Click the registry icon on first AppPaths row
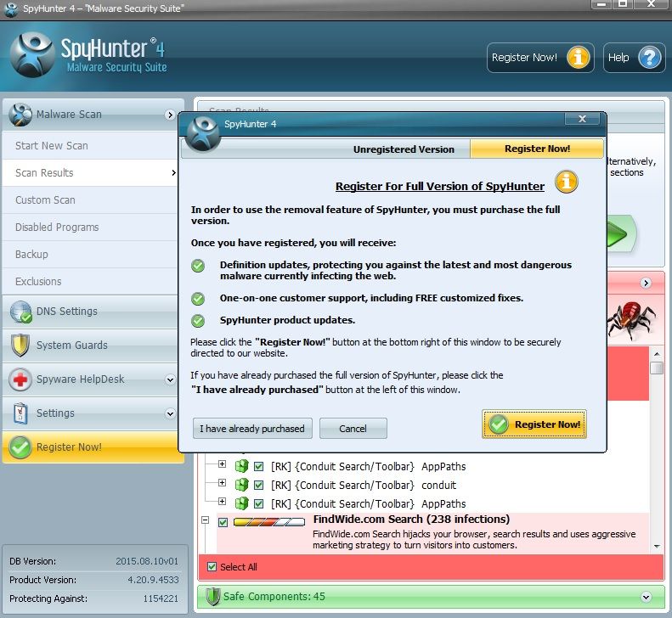The width and height of the screenshot is (672, 618). coord(242,466)
